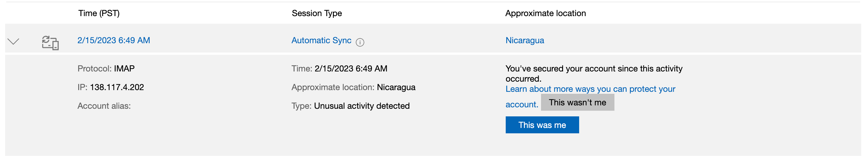
Task: Click the Time (PST) column header
Action: (99, 14)
